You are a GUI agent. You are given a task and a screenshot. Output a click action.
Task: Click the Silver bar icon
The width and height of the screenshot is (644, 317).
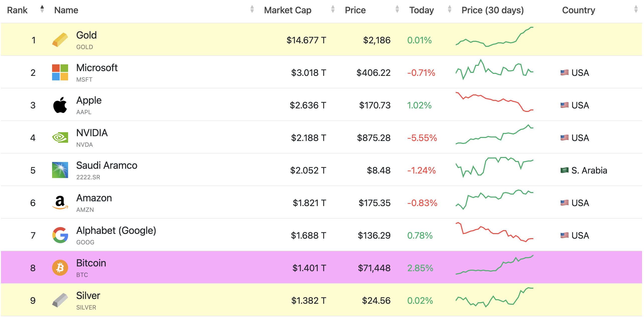coord(60,300)
